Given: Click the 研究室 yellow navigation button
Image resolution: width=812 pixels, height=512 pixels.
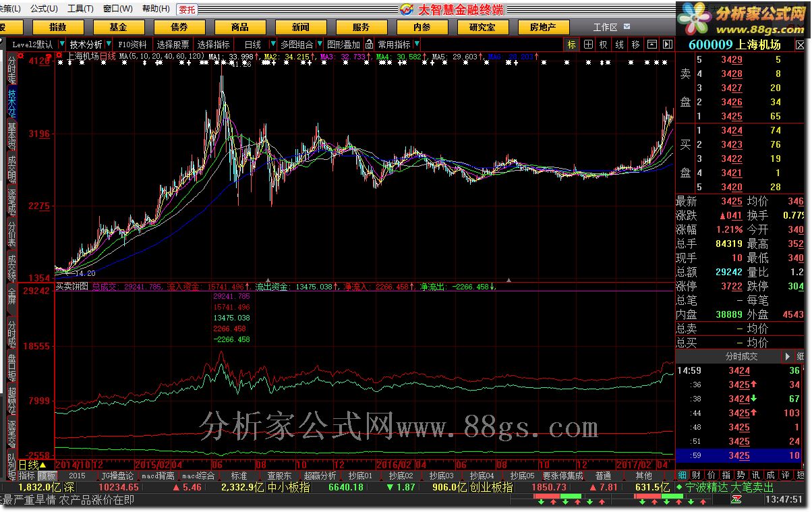Looking at the screenshot, I should 483,27.
